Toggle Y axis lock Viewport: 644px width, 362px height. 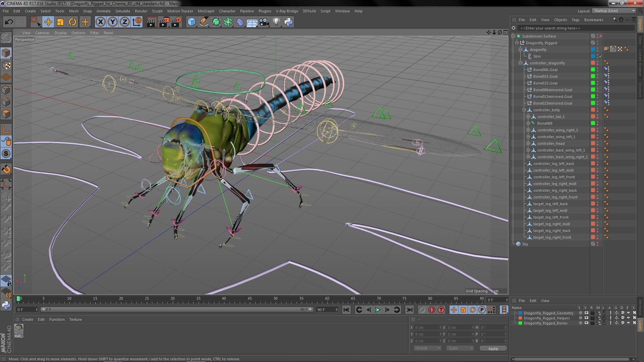point(113,22)
